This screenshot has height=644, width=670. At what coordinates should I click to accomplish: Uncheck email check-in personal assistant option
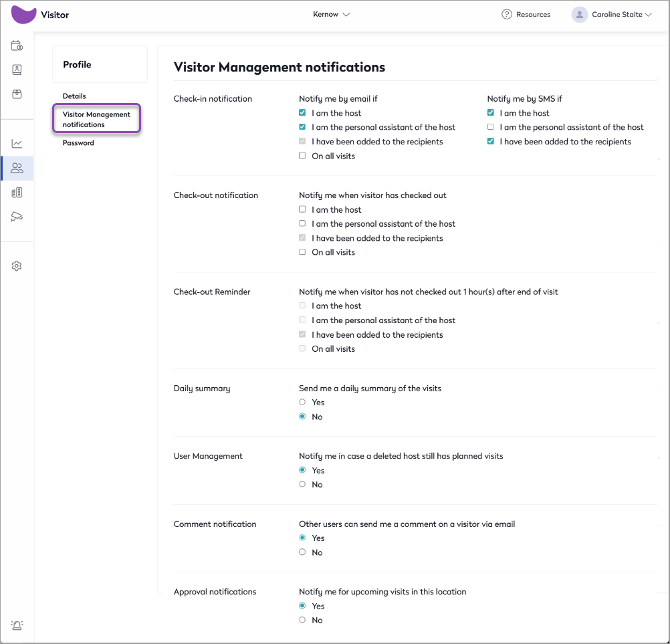[302, 126]
